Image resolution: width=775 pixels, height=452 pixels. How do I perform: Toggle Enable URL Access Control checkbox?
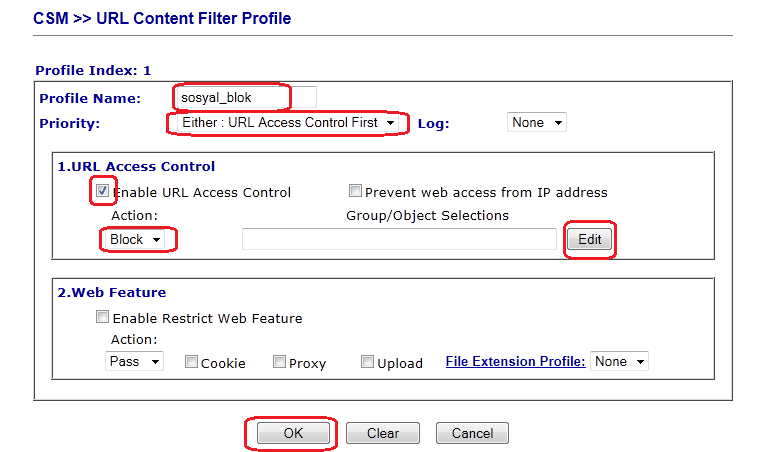[x=103, y=191]
